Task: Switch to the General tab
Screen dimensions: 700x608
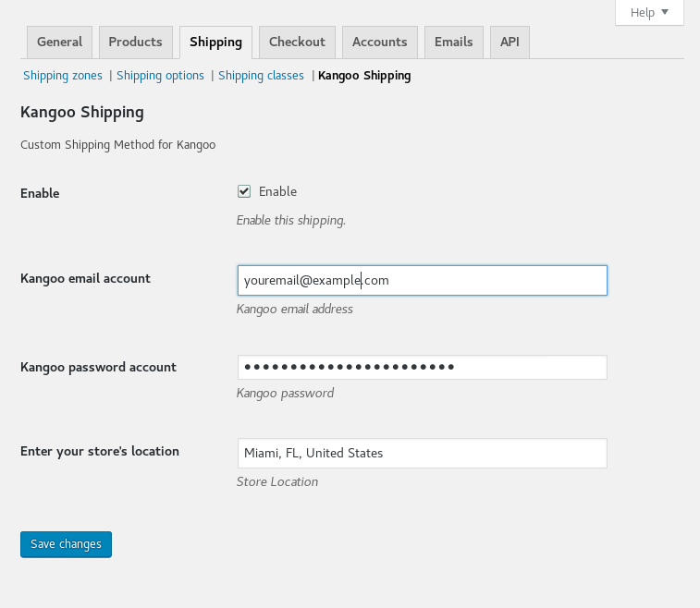Action: tap(59, 42)
